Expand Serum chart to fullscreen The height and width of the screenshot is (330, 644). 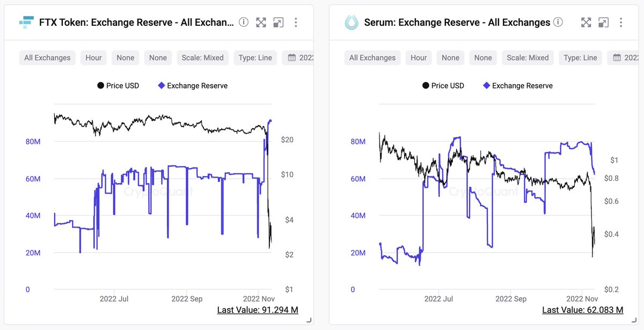pos(586,22)
